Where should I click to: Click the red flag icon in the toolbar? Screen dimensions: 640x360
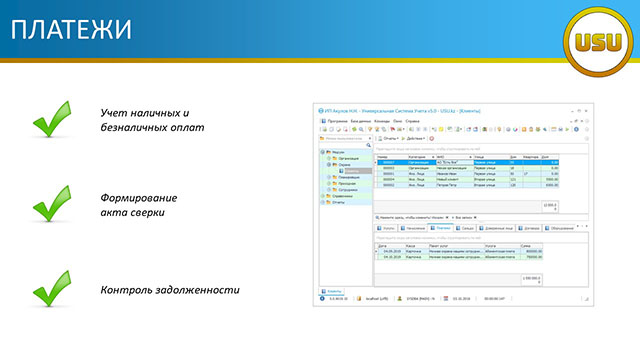point(392,129)
